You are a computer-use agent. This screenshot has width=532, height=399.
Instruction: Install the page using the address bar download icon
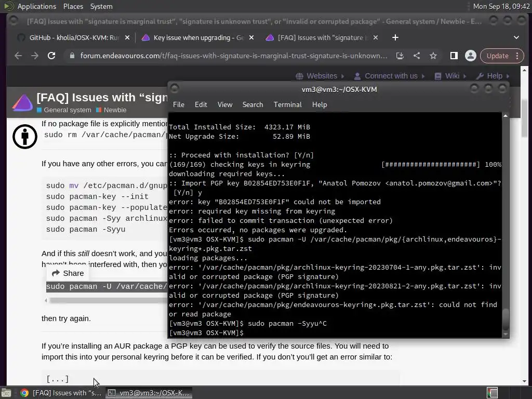click(x=400, y=56)
